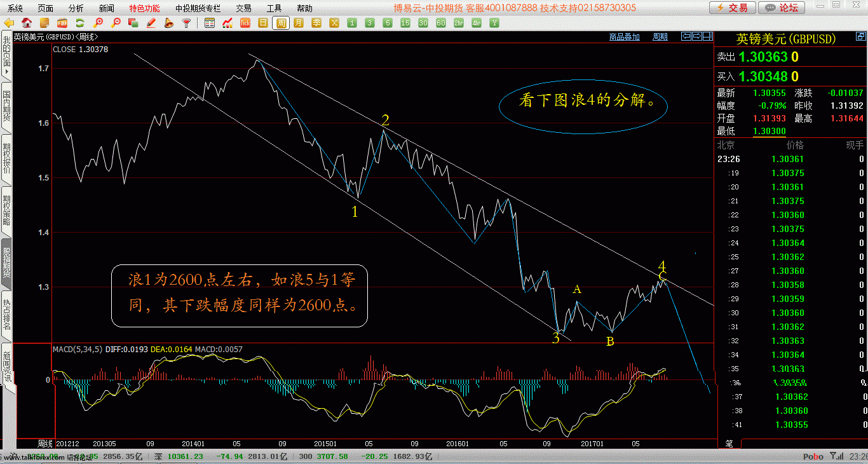Click the yellow back arrow icon
The image size is (868, 464).
pos(9,23)
